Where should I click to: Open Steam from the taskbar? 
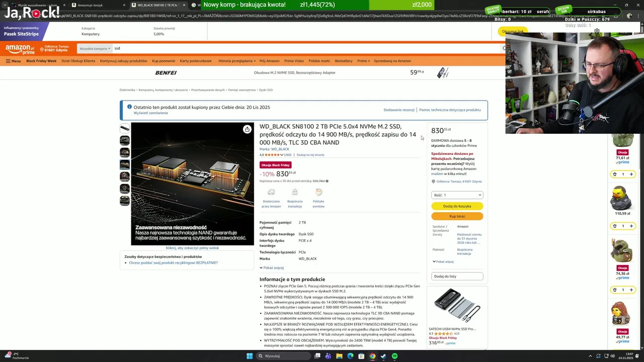(x=383, y=356)
